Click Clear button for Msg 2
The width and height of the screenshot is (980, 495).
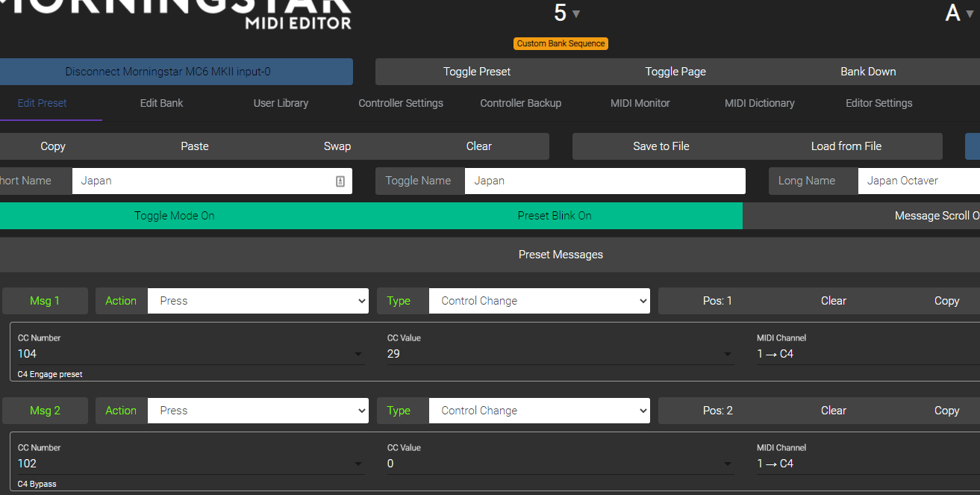[x=834, y=411]
